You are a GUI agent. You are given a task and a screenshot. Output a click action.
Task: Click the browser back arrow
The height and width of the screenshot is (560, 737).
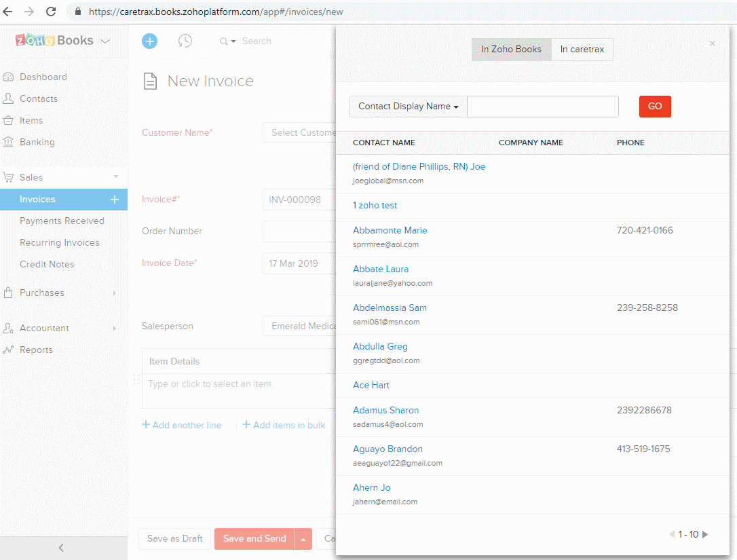tap(7, 12)
